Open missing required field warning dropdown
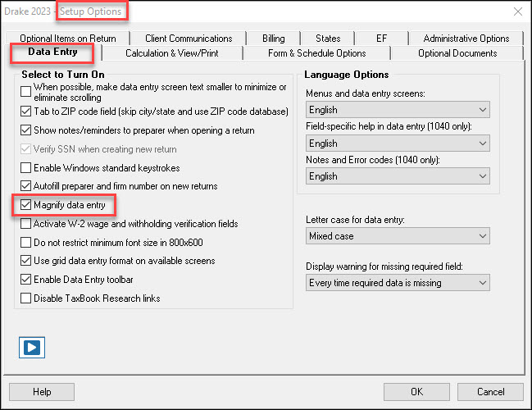The image size is (532, 410). pos(398,283)
